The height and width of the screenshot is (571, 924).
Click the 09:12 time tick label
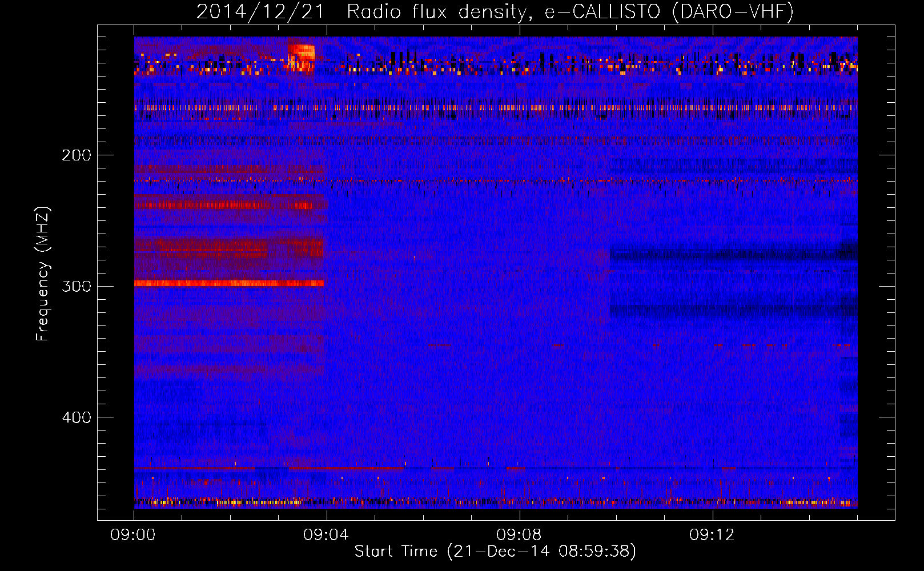[712, 535]
